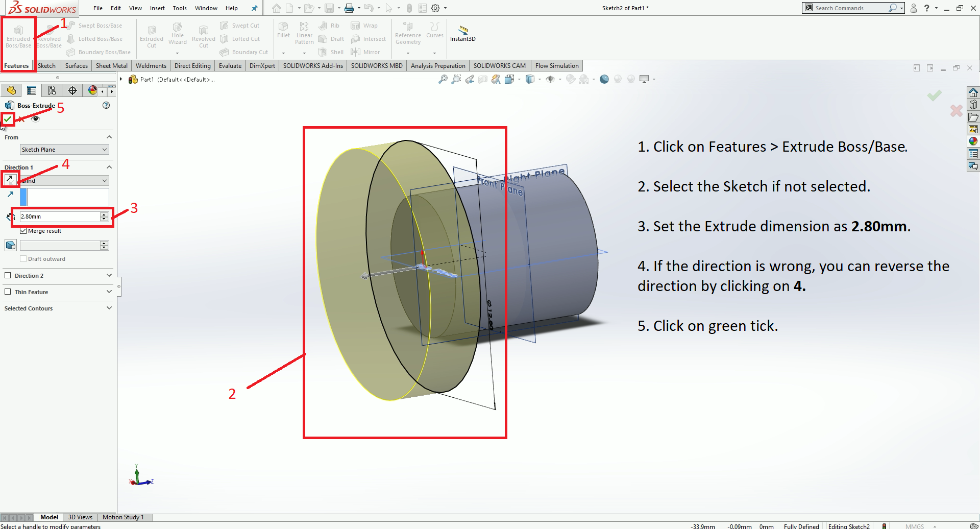Click the Home icon in the top toolbar
Viewport: 980px width, 529px height.
276,8
